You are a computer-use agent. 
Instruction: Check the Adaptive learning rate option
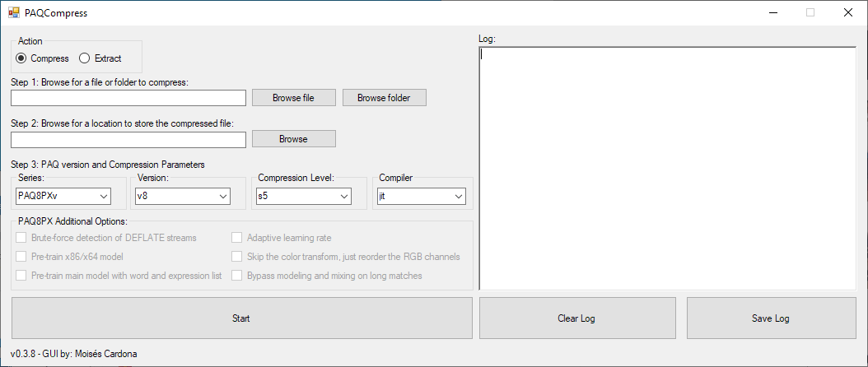pyautogui.click(x=237, y=238)
